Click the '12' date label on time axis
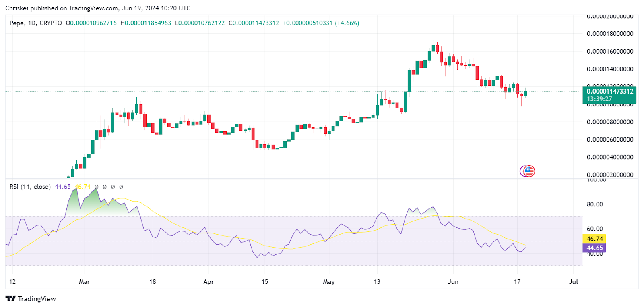644x308 pixels. 12,282
